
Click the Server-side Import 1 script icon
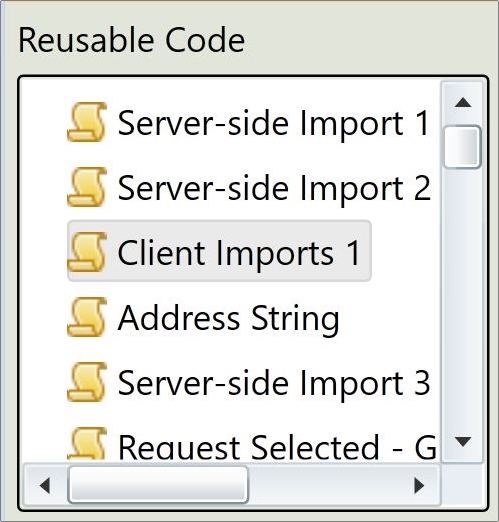[x=87, y=122]
